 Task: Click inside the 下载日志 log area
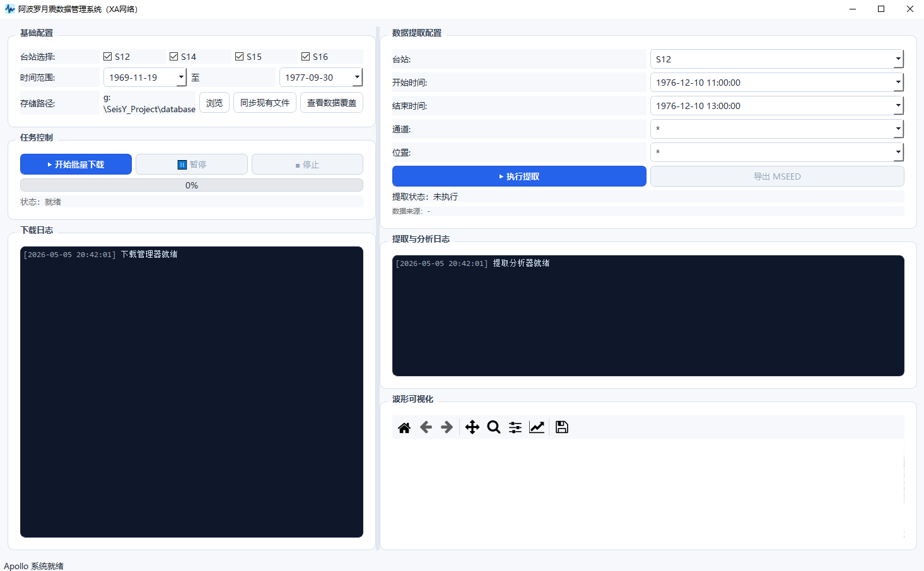192,392
